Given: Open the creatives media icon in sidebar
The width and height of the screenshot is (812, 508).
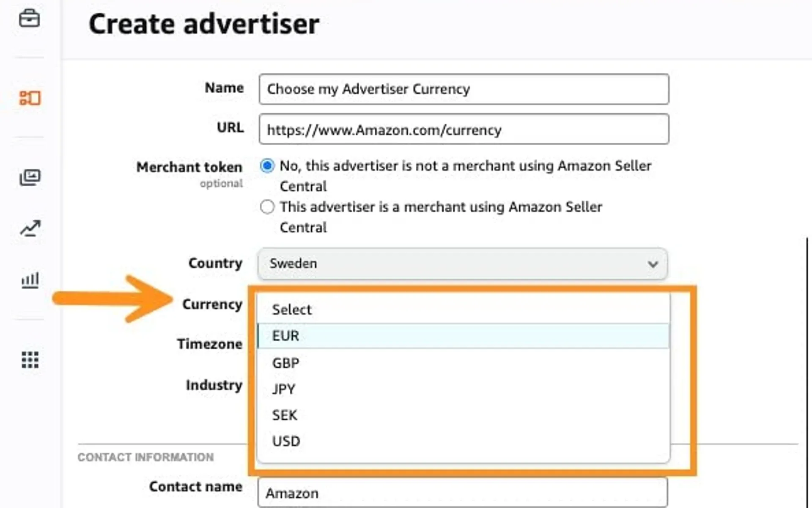Looking at the screenshot, I should tap(30, 178).
